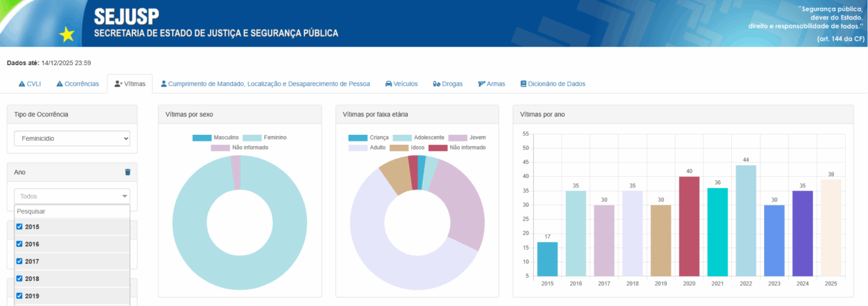The image size is (868, 306).
Task: Switch to the Vítimas tab
Action: pyautogui.click(x=130, y=84)
